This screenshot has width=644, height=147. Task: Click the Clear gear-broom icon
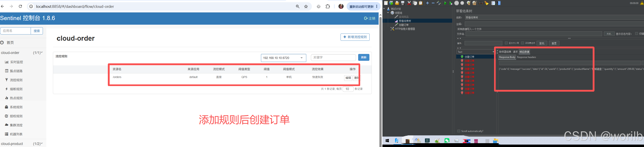click(469, 3)
